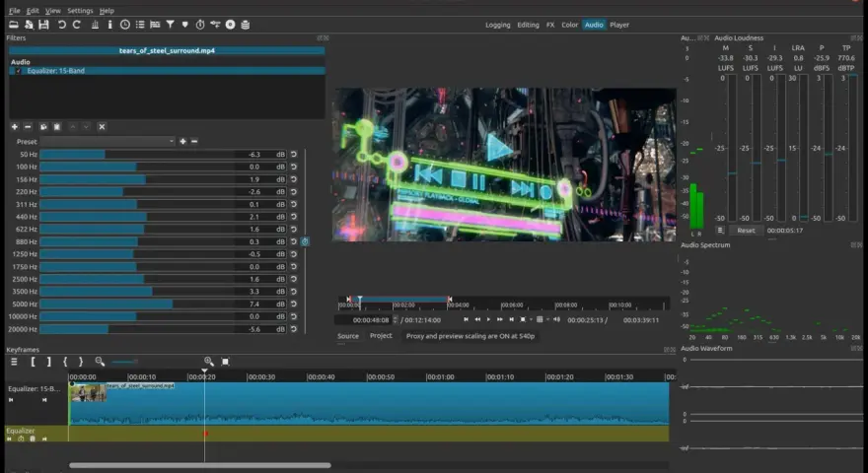Open a file with the Open File icon
Screen dimensions: 868x473
click(x=13, y=25)
